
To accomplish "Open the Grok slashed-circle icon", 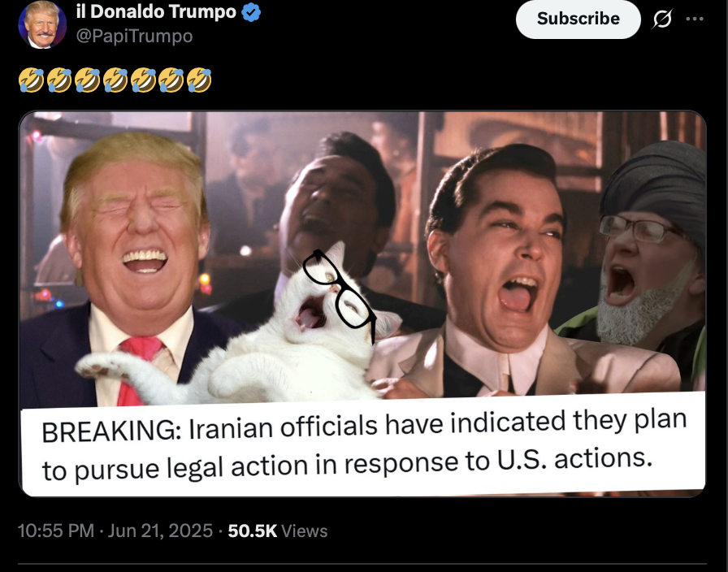I will pyautogui.click(x=662, y=19).
